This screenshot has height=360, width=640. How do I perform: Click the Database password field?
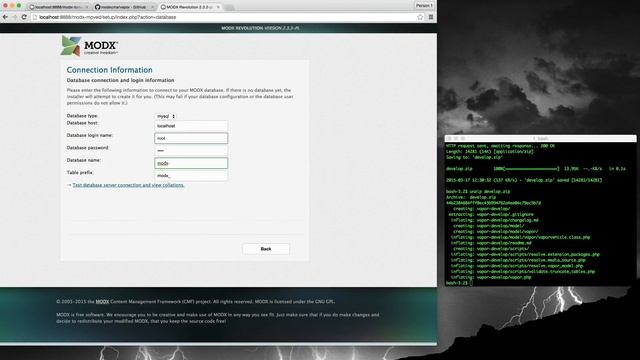point(191,151)
